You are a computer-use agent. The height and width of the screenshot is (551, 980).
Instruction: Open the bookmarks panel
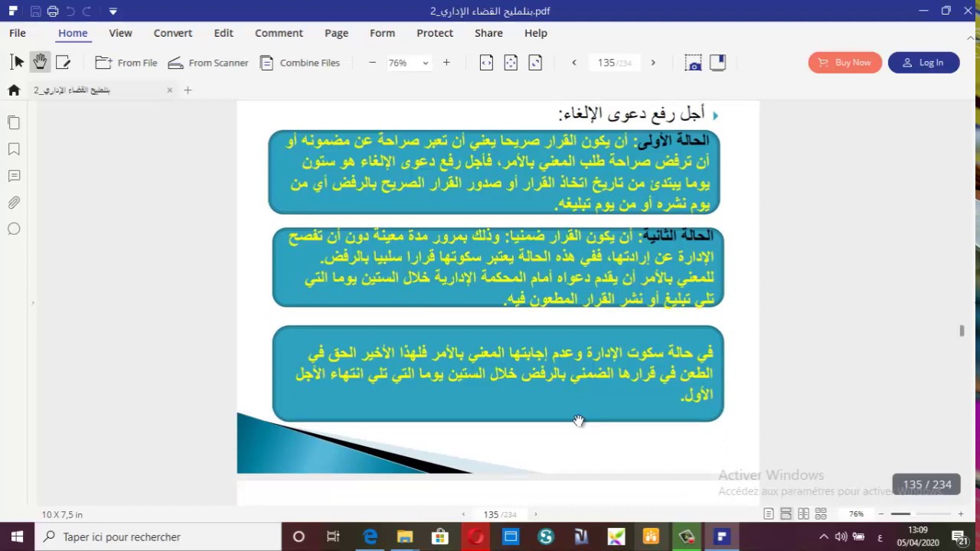(14, 149)
